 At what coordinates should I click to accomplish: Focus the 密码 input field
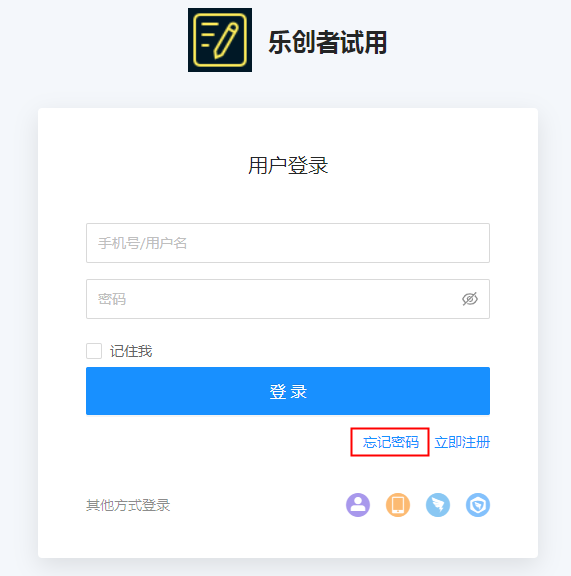click(288, 299)
